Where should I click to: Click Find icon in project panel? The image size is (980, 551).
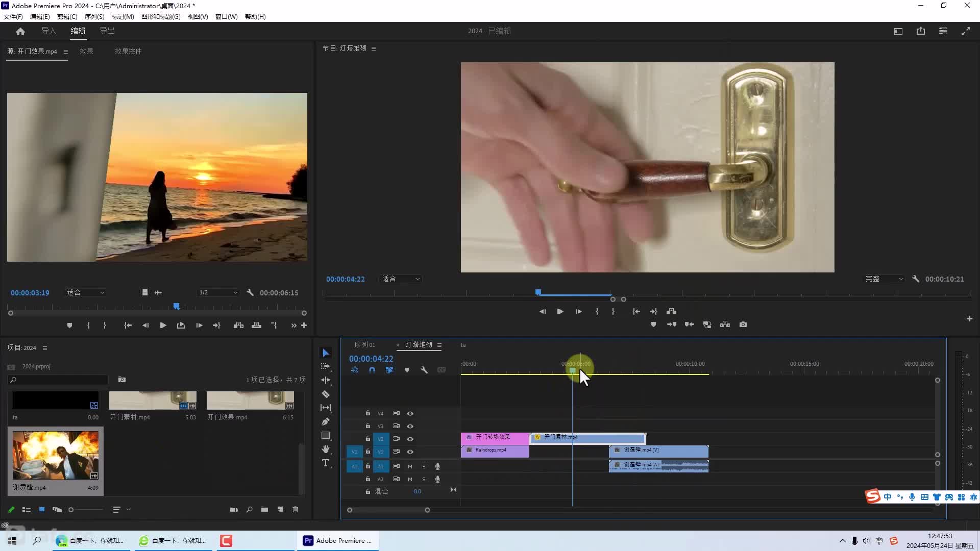tap(250, 510)
